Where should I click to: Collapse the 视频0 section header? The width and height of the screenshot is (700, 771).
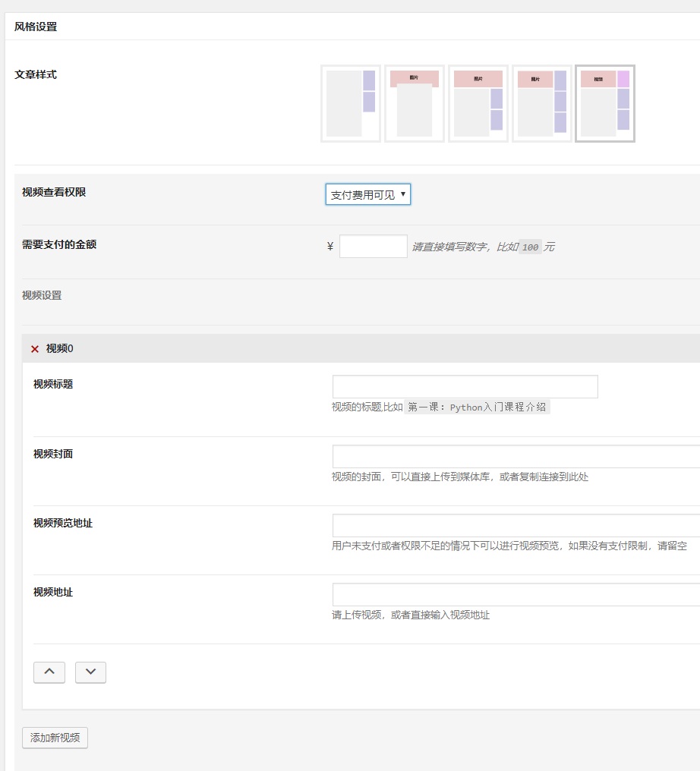pyautogui.click(x=361, y=348)
